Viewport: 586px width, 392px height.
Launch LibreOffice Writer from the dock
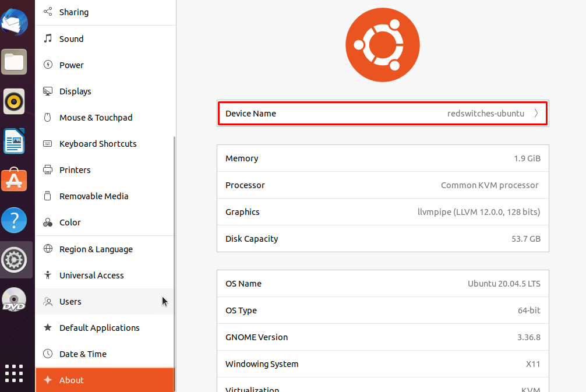point(14,141)
